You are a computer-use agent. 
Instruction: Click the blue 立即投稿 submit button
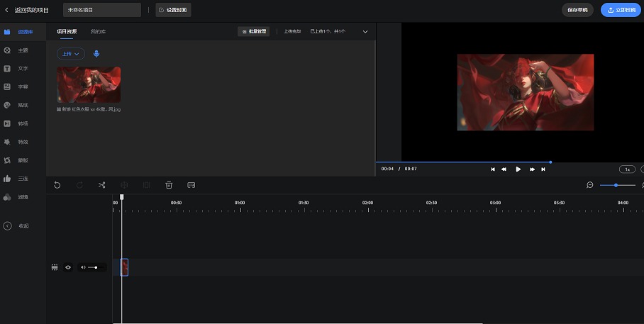[x=621, y=10]
